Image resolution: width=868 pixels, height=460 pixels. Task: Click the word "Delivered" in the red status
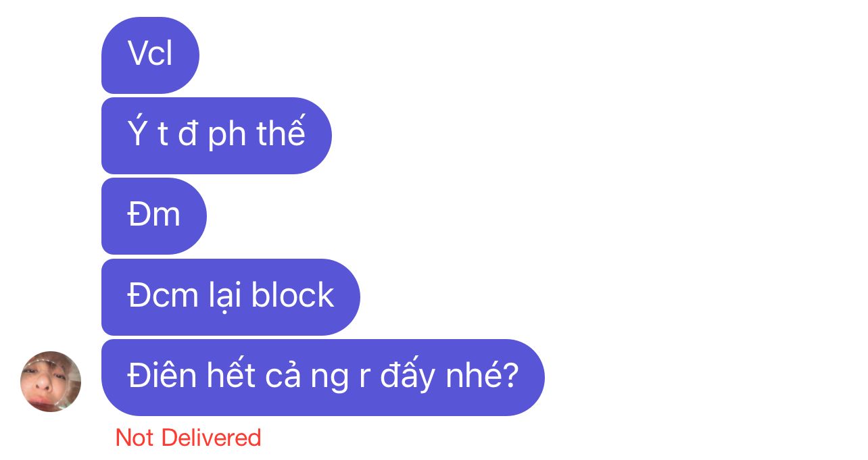pyautogui.click(x=212, y=438)
